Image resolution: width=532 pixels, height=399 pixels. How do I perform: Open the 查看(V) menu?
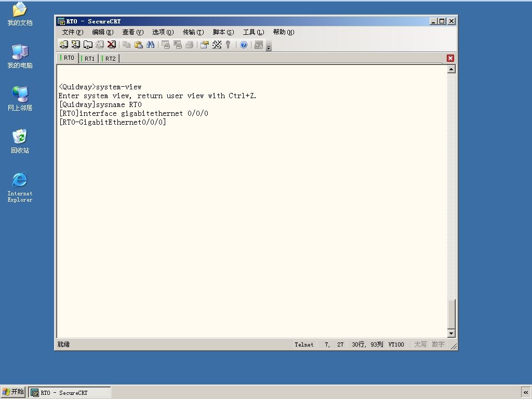pos(133,32)
